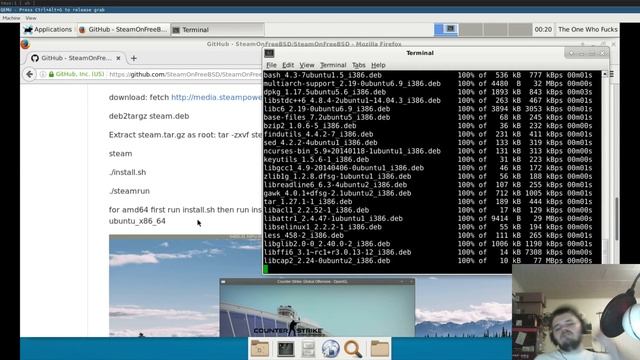Switch to the GitHub - SteamOnFreeB... taskbar button
The height and width of the screenshot is (360, 640).
[x=123, y=29]
